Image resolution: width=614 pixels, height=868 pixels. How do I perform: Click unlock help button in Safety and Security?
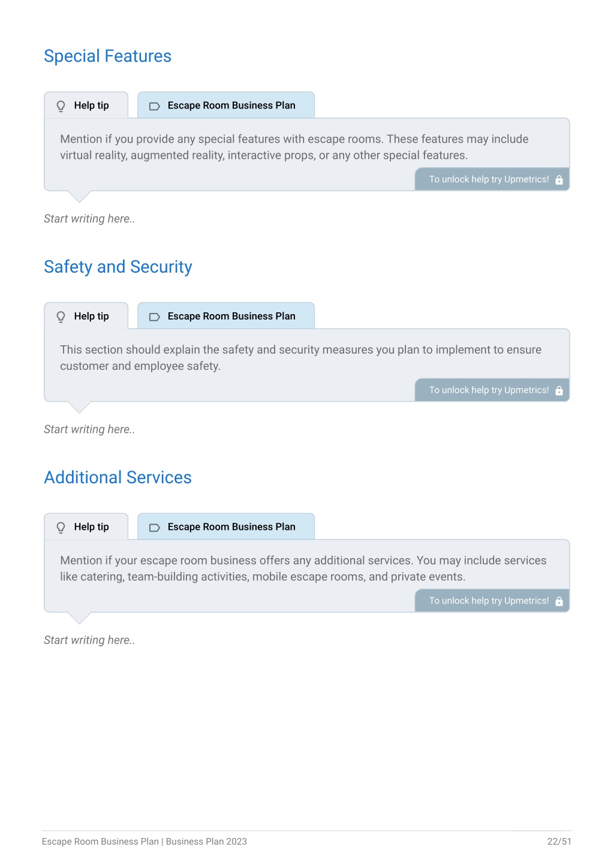tap(492, 390)
